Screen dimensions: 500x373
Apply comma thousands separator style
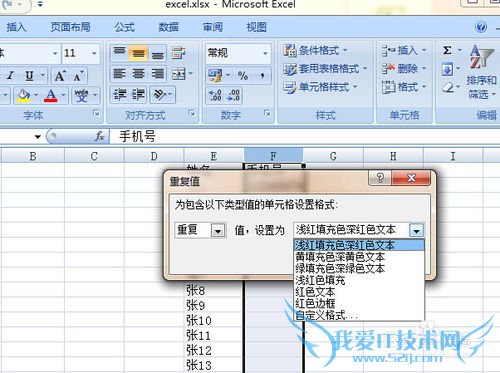pos(263,76)
